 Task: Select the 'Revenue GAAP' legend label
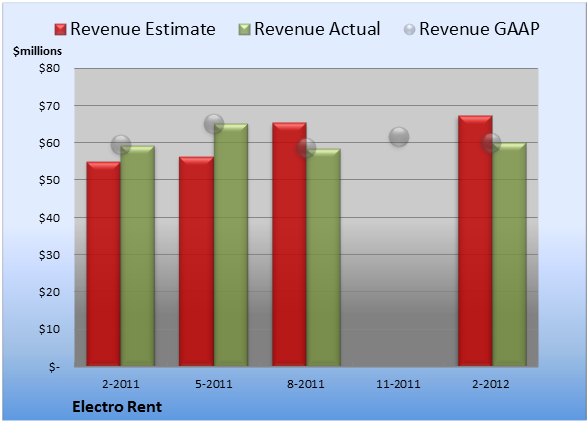click(x=479, y=29)
